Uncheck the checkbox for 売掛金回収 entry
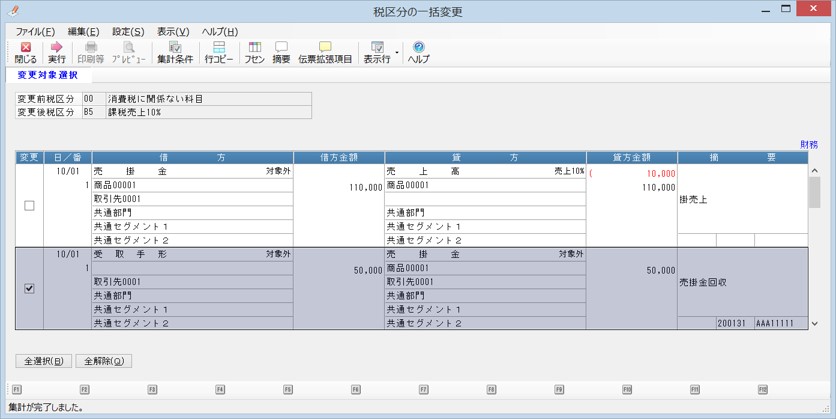This screenshot has height=419, width=836. (29, 288)
